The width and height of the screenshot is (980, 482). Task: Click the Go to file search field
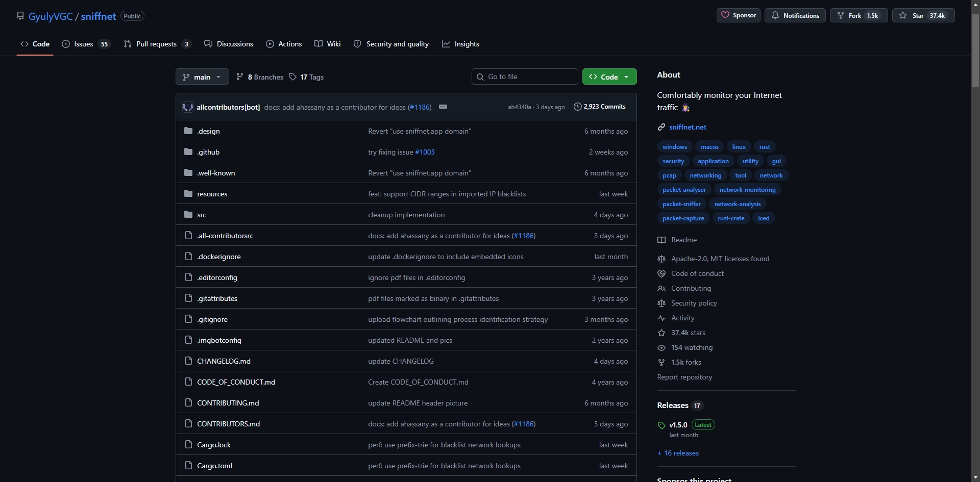coord(525,77)
